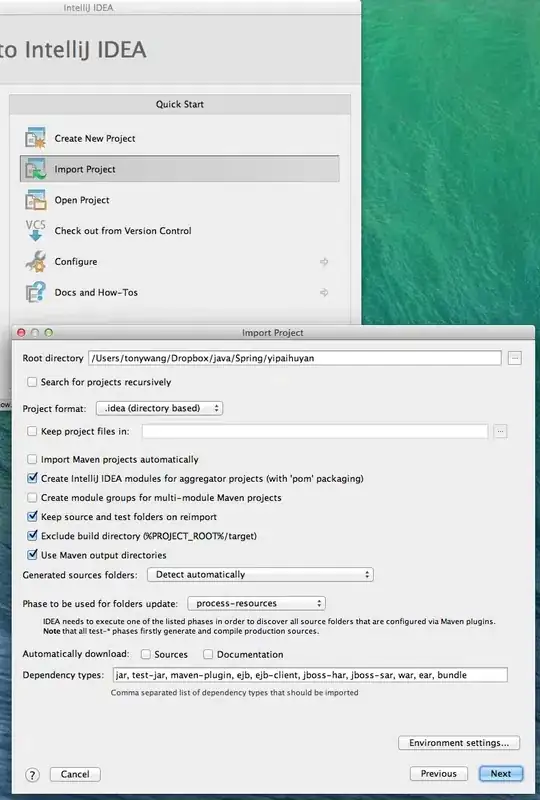Click the 'Comma separated list of dependency types' hint

234,693
